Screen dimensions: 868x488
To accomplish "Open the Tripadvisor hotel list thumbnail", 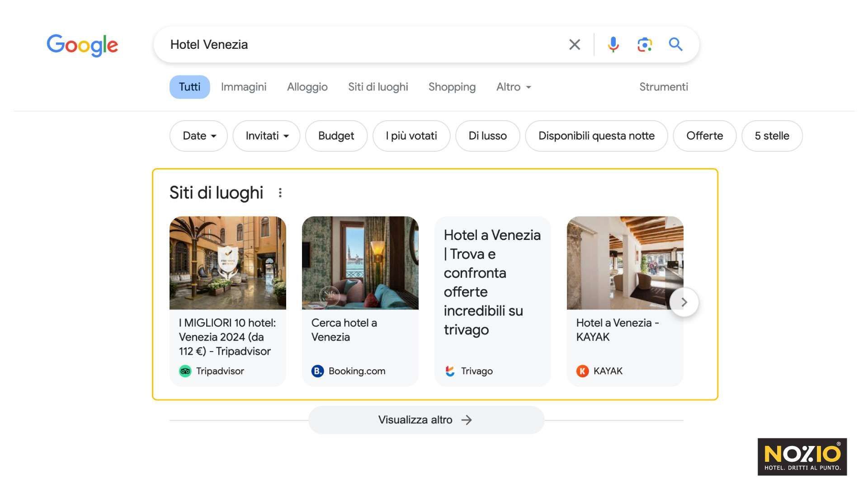I will coord(228,263).
